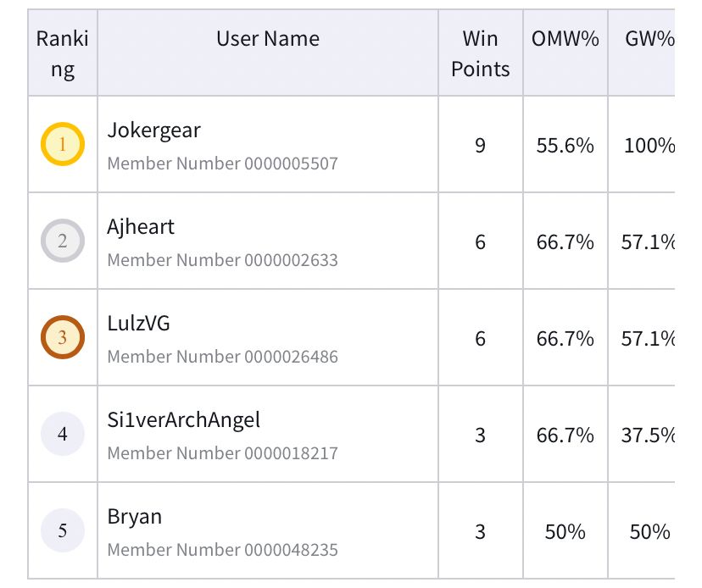Click Ajheart's member number 0000002633
This screenshot has width=702, height=588.
[222, 260]
